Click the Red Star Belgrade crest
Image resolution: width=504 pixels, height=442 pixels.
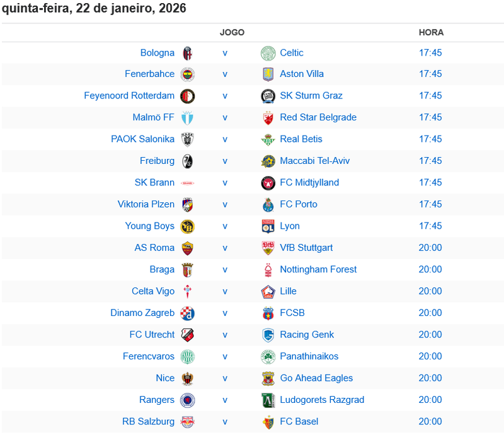point(268,118)
